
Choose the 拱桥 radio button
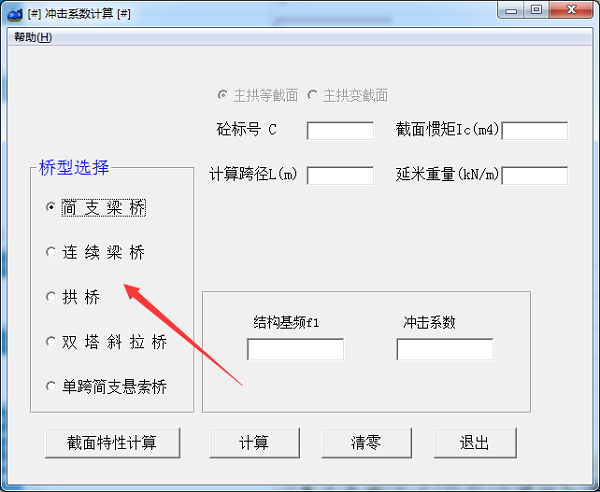pos(73,297)
